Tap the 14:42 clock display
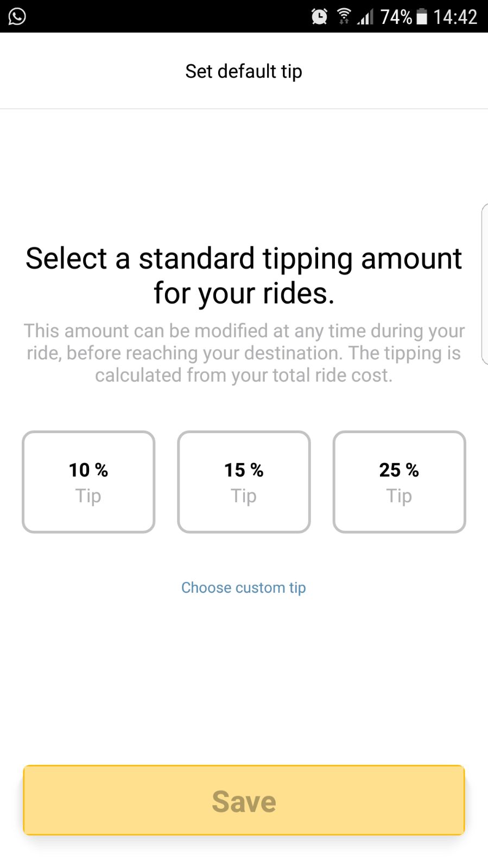The width and height of the screenshot is (488, 868). point(455,17)
